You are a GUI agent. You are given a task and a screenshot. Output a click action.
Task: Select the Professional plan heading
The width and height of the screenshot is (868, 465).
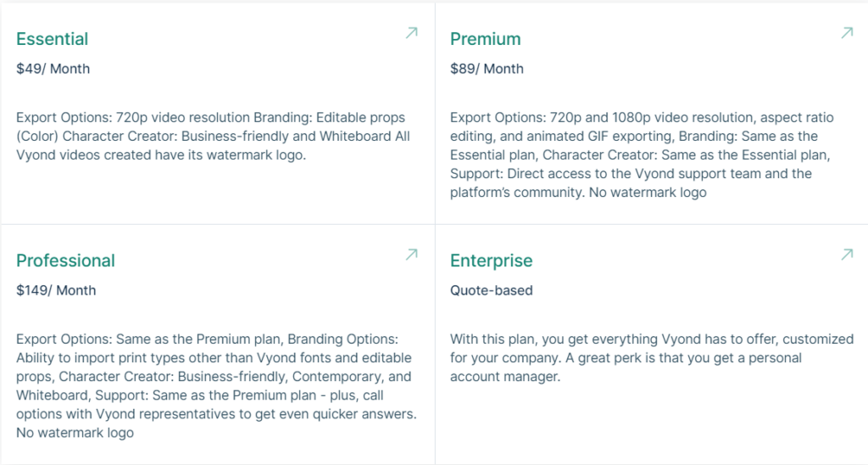click(66, 261)
